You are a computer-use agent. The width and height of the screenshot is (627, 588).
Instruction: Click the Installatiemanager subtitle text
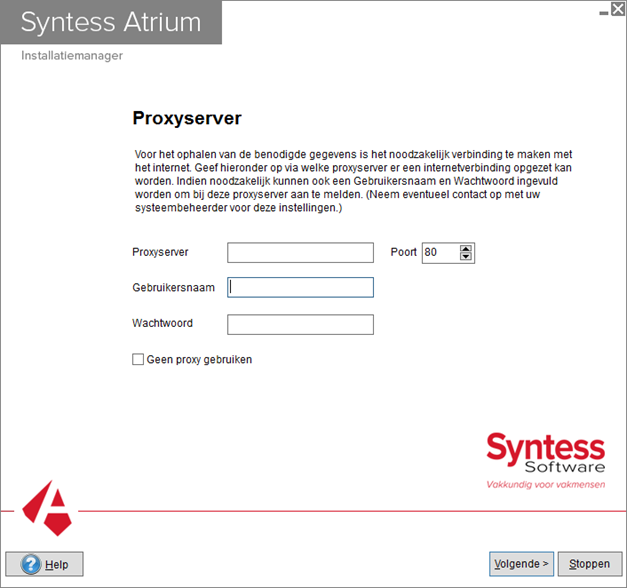72,56
